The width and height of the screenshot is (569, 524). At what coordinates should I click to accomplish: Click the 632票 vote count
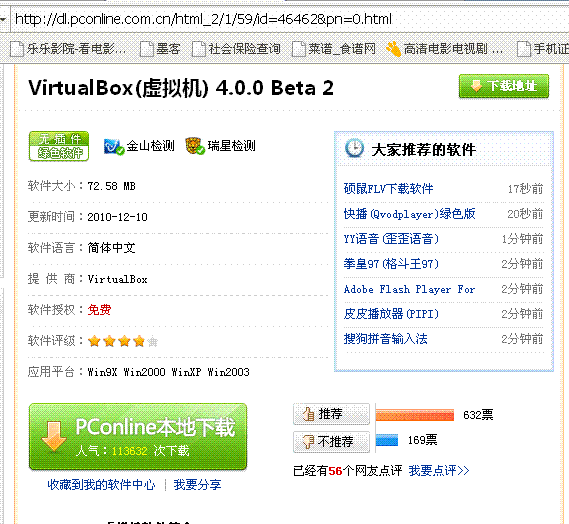tap(478, 415)
